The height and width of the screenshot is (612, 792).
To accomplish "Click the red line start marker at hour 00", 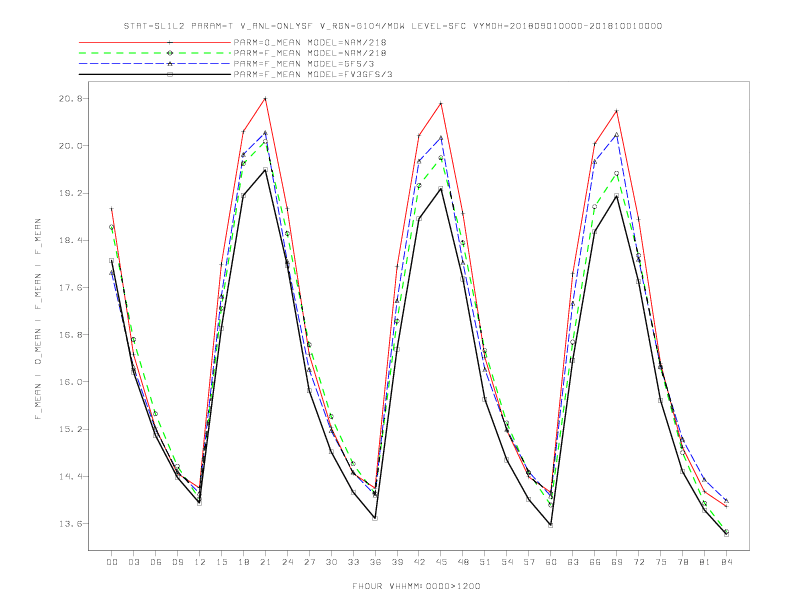I will point(112,209).
